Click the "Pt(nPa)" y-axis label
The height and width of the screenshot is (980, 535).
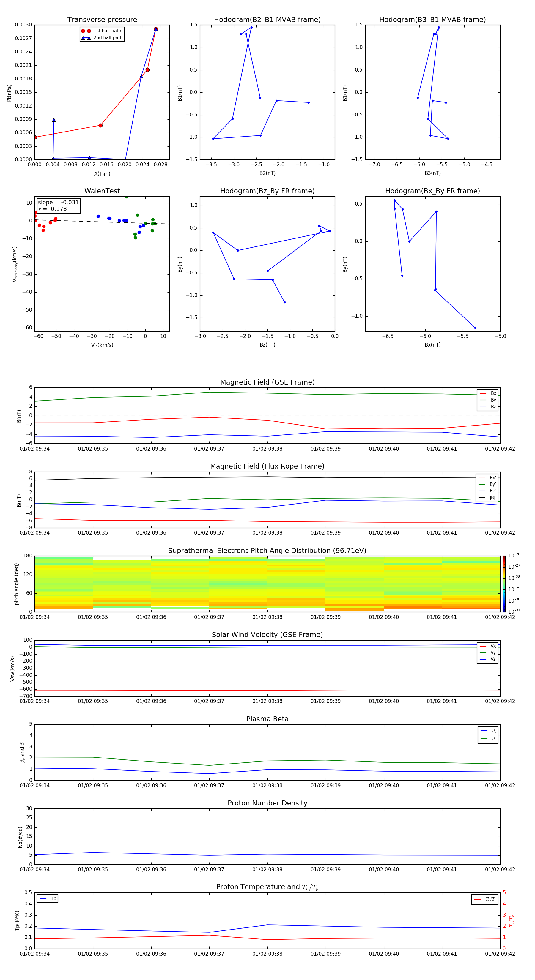pyautogui.click(x=9, y=92)
